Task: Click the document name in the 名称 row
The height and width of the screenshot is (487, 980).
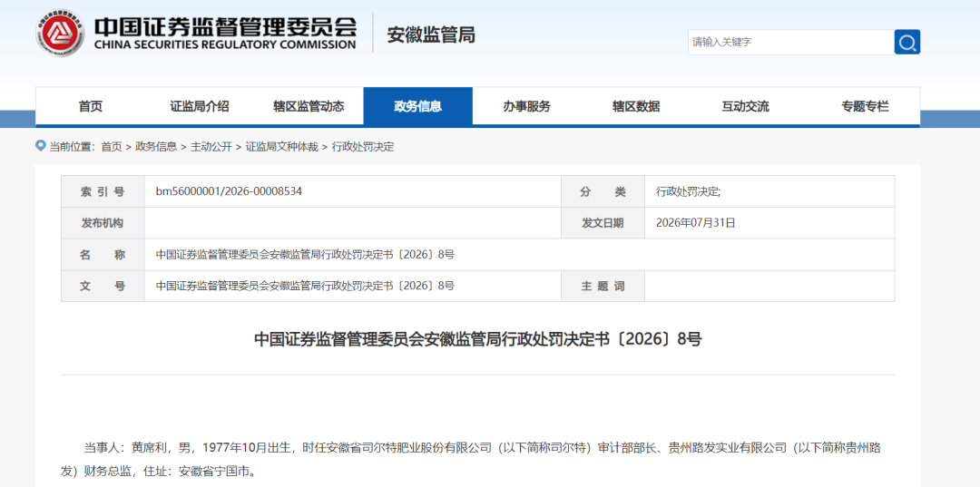Action: pos(305,255)
